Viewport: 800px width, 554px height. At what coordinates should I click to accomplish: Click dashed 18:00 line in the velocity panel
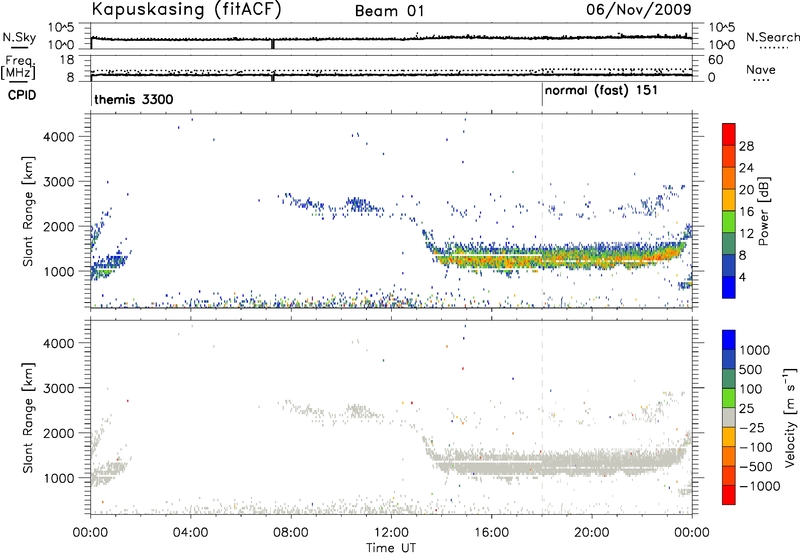[x=542, y=417]
